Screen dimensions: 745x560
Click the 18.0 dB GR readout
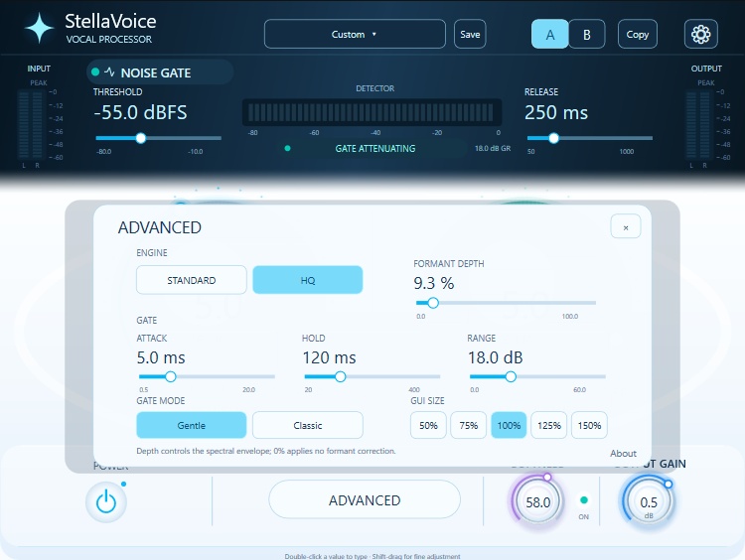493,148
